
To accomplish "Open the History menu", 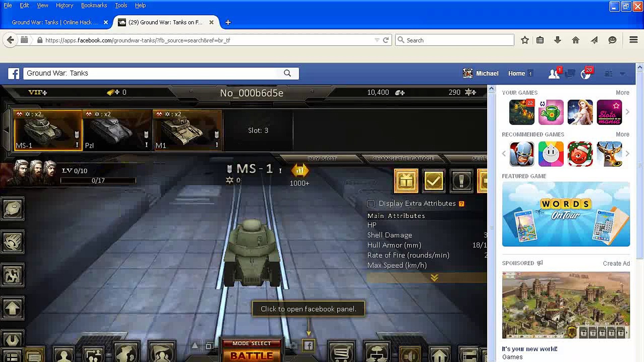I will click(64, 5).
